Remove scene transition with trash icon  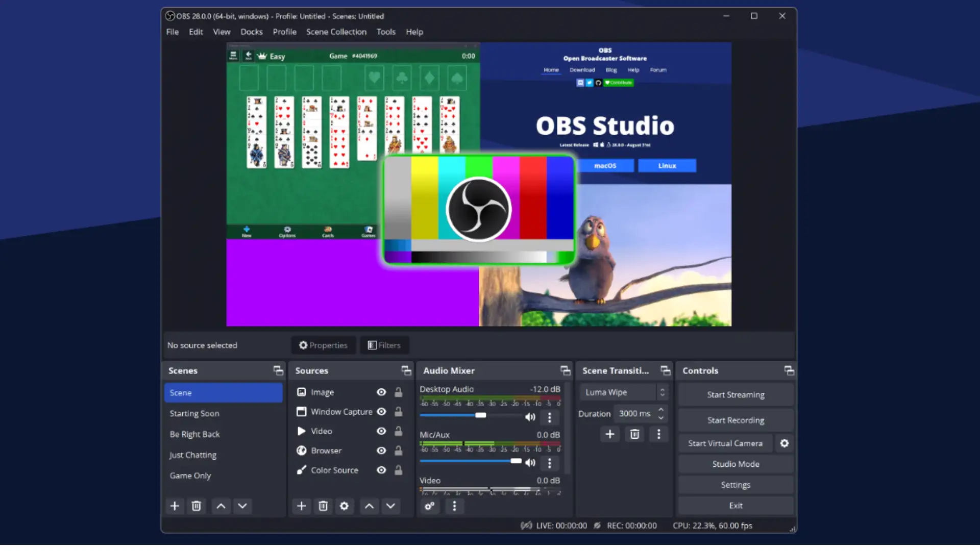click(x=634, y=434)
